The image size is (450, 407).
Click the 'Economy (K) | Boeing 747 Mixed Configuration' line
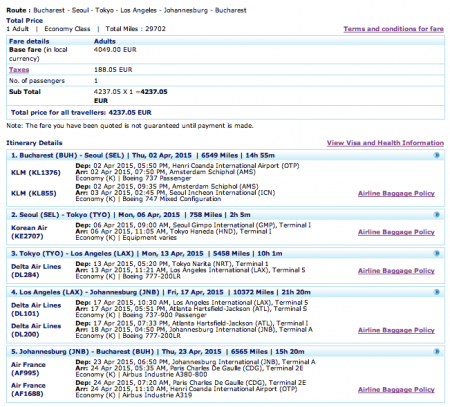[148, 199]
